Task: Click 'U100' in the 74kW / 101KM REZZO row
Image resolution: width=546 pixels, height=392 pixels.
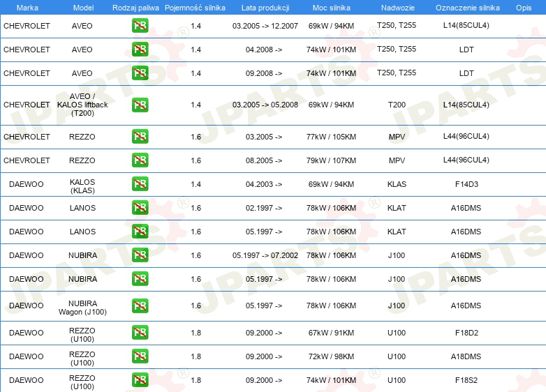Action: click(397, 380)
